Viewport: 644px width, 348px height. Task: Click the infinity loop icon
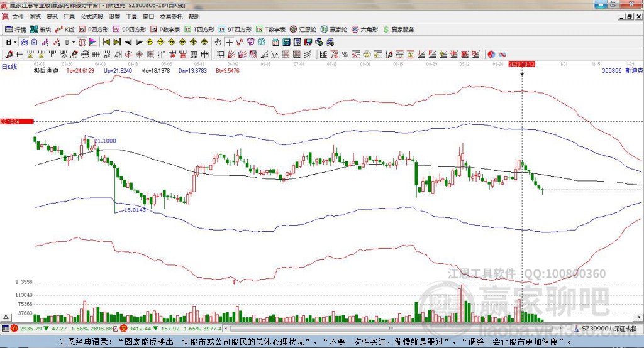[502, 54]
